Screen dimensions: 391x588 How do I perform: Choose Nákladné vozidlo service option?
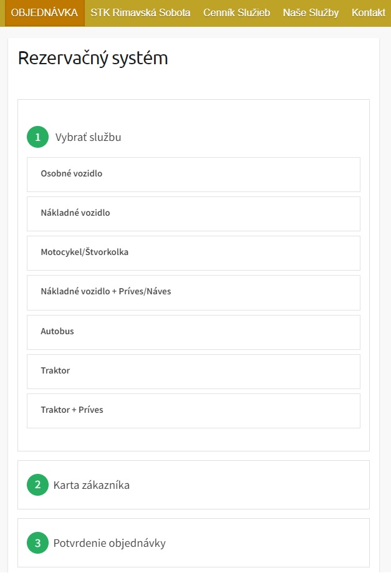(193, 213)
